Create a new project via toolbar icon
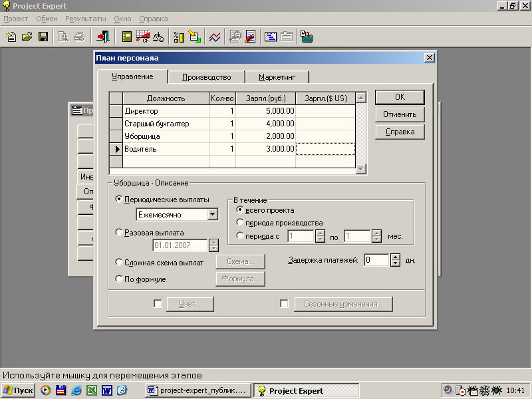Viewport: 532px width, 399px height. pos(11,37)
